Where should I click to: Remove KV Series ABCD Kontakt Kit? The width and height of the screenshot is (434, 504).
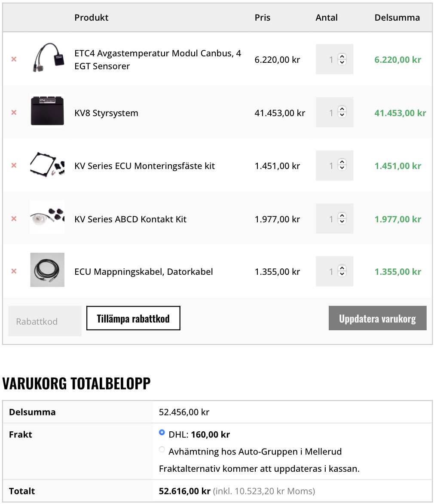click(14, 219)
